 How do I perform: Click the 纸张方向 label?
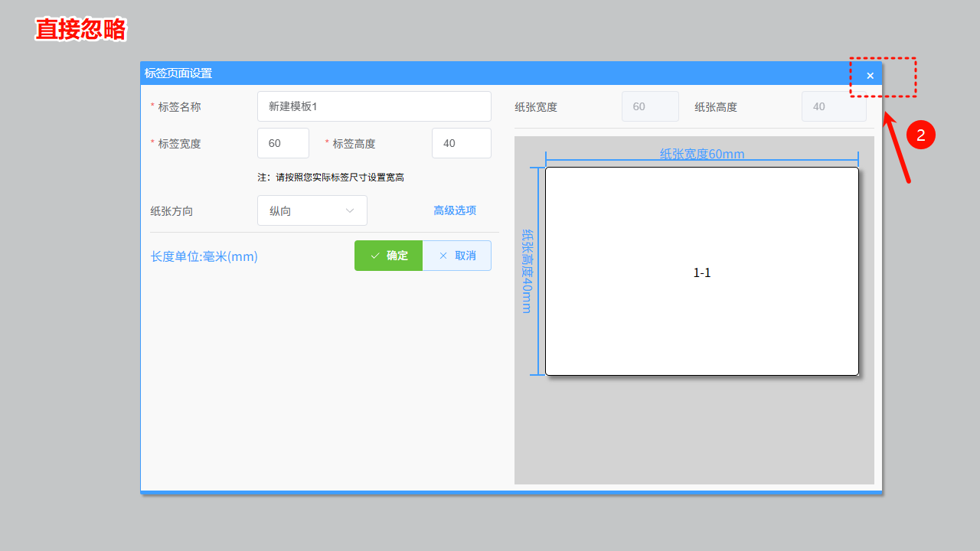point(171,211)
